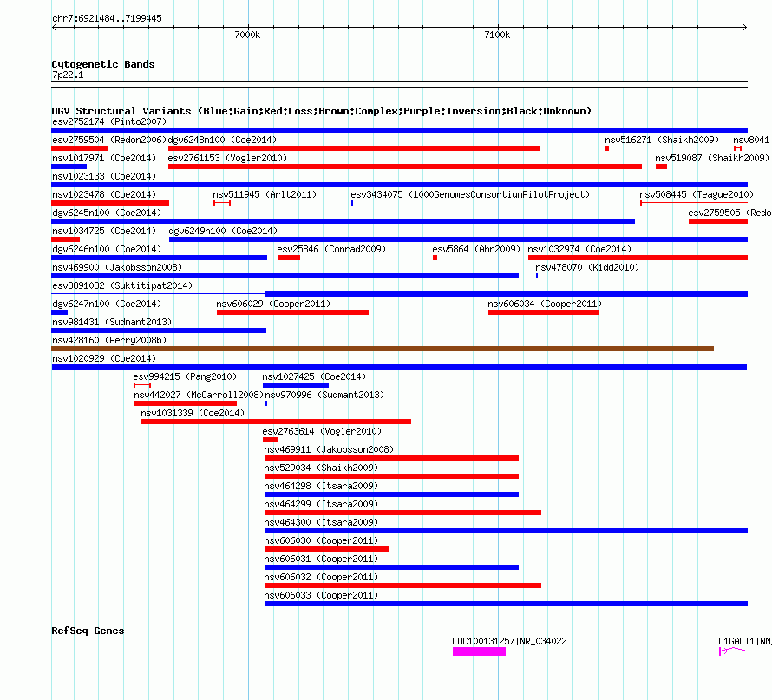Select dgv6249n100 (Coe2014) label
Viewport: 772px width, 700px height.
coord(223,231)
